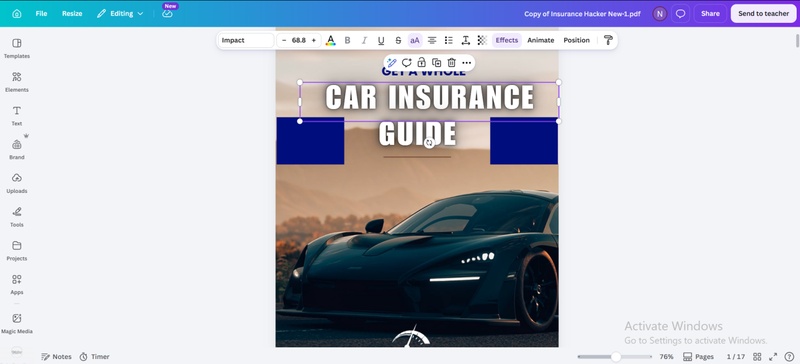Duplicate the selected text element

tap(437, 63)
